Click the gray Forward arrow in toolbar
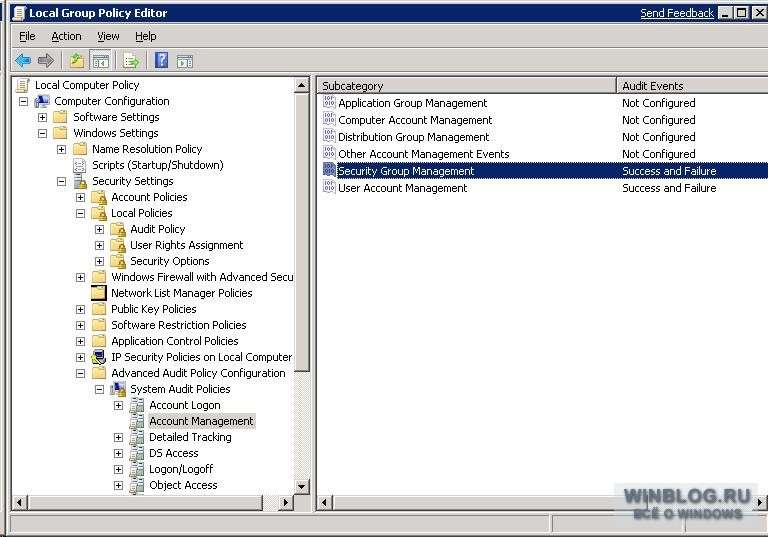This screenshot has width=768, height=537. pyautogui.click(x=46, y=61)
